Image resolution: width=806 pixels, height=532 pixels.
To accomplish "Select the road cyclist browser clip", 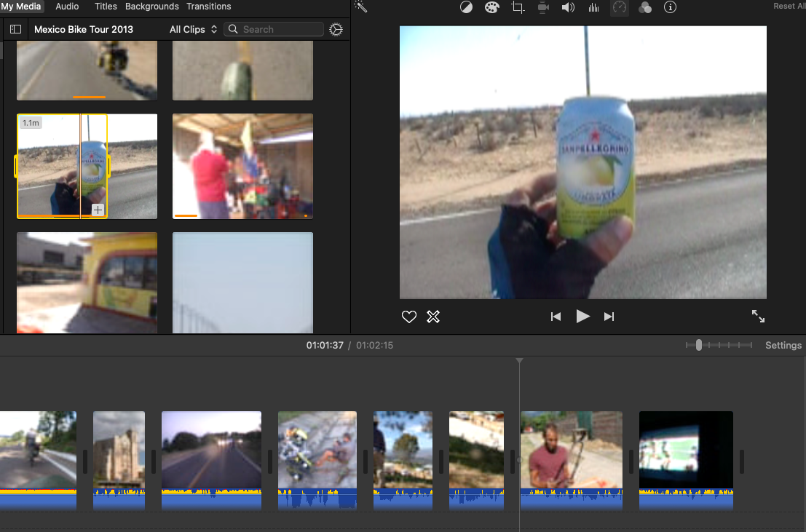I will 87,71.
